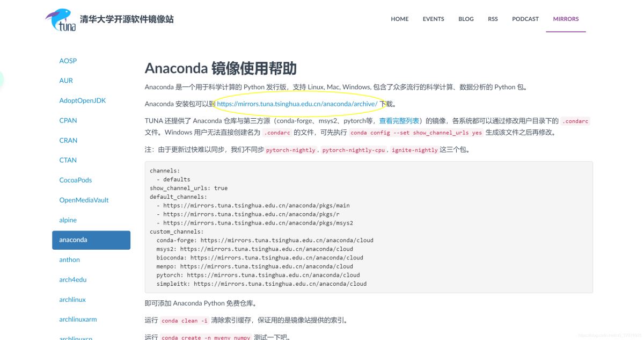
Task: Open the CPAN mirror entry
Action: coord(68,120)
